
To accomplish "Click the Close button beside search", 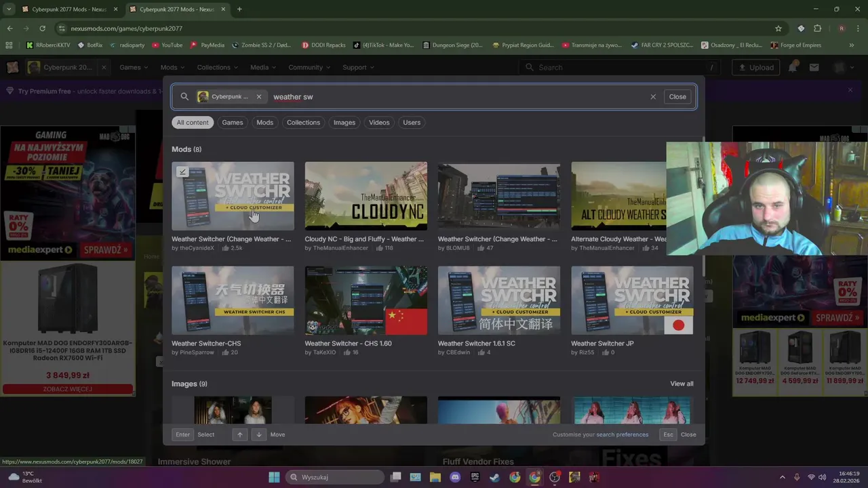I will [677, 97].
